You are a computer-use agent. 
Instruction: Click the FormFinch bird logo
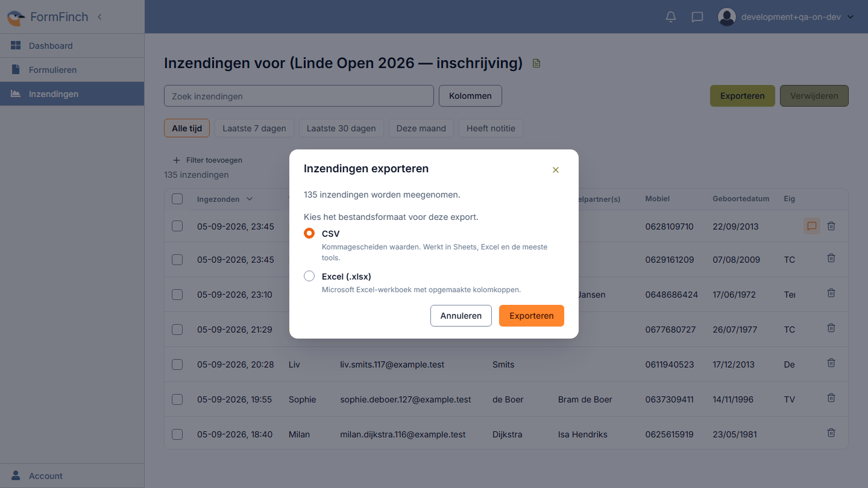tap(16, 17)
